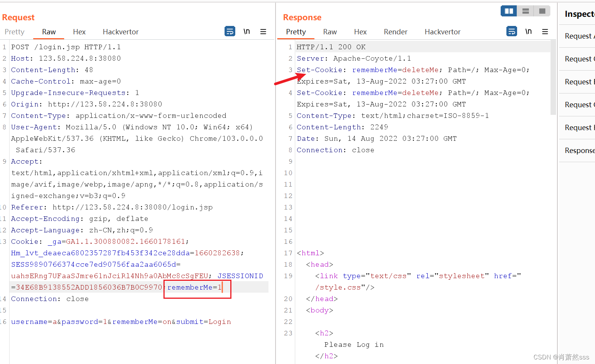Click 'Connection: close' in the Response panel
The width and height of the screenshot is (595, 364).
(336, 150)
